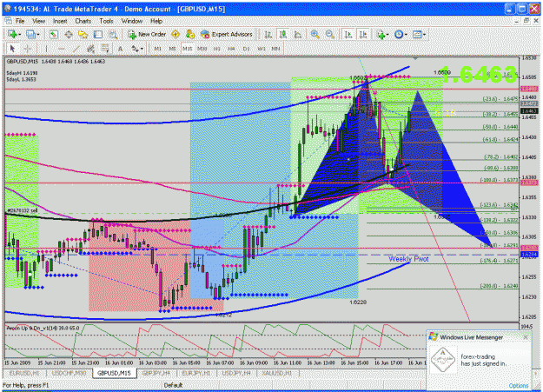Viewport: 543px width, 392px height.
Task: Click the chart shift triangle marker
Action: [x=415, y=58]
